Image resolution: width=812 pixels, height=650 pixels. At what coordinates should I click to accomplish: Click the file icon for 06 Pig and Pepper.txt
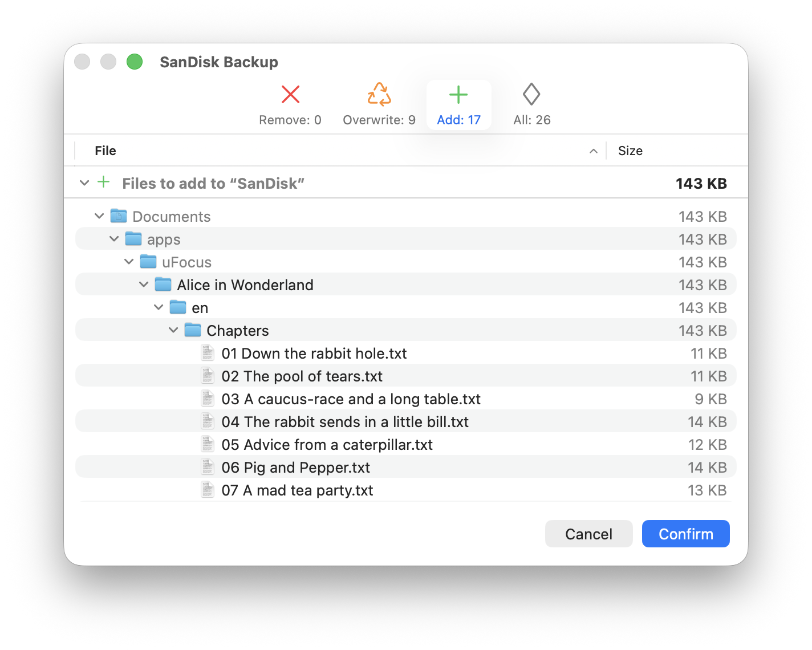[208, 467]
